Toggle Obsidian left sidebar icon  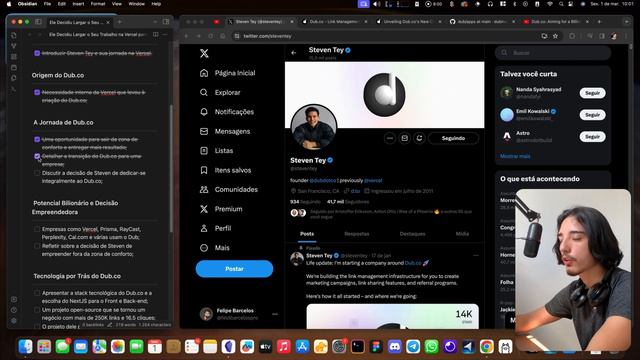pyautogui.click(x=38, y=22)
